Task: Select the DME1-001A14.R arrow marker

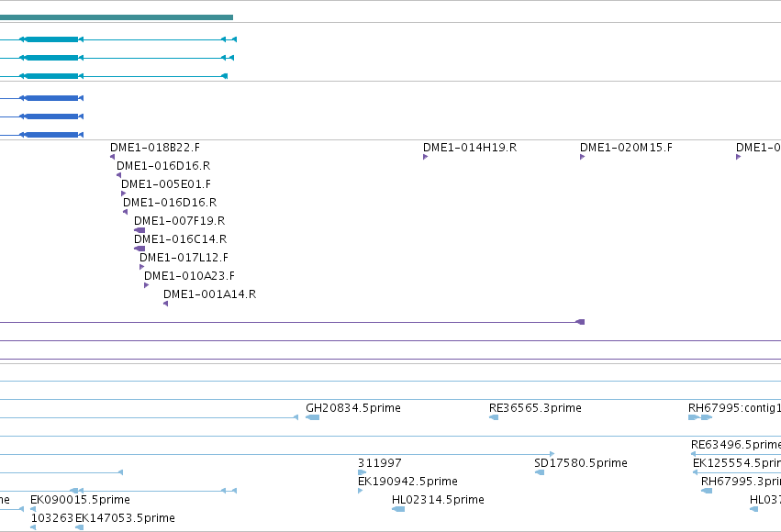Action: 166,304
